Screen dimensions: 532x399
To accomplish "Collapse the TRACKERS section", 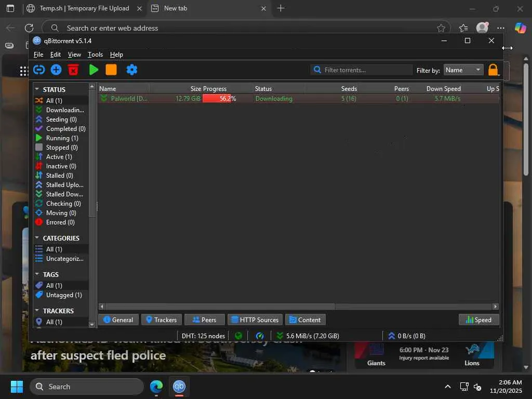I will [x=37, y=310].
